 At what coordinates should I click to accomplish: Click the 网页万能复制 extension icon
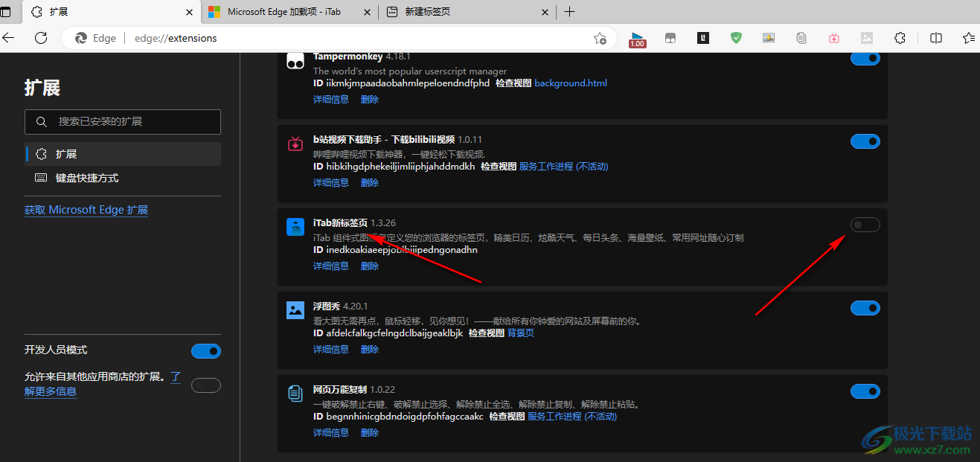[x=295, y=394]
